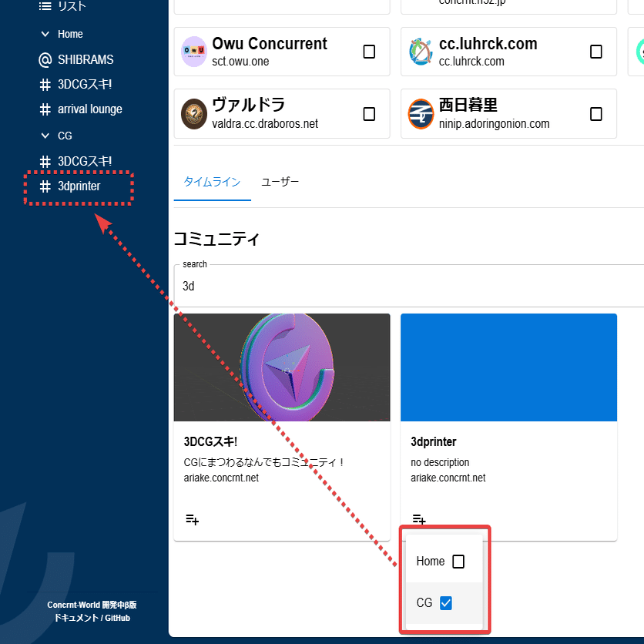
Task: Click valdra.cc.draboros.net domain text
Action: tap(265, 123)
